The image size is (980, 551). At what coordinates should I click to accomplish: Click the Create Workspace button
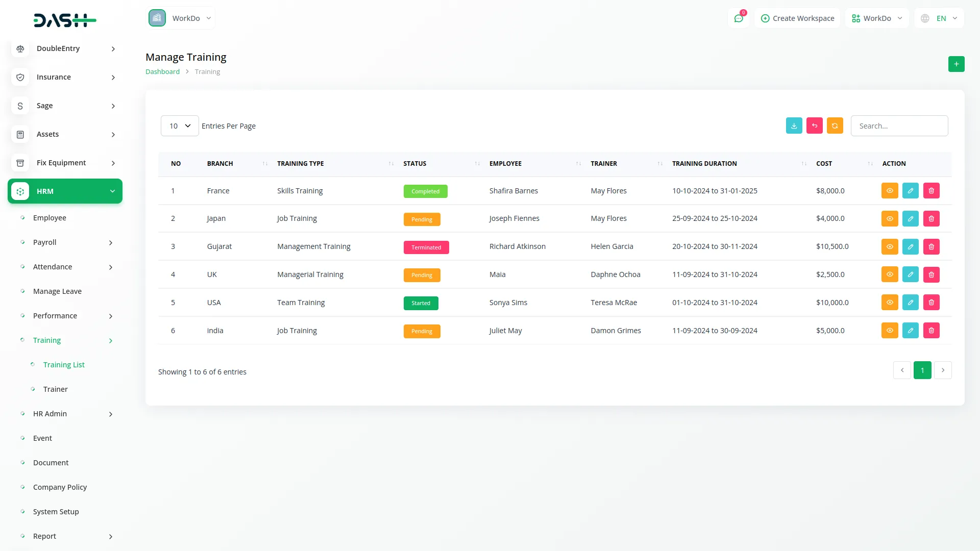coord(797,18)
